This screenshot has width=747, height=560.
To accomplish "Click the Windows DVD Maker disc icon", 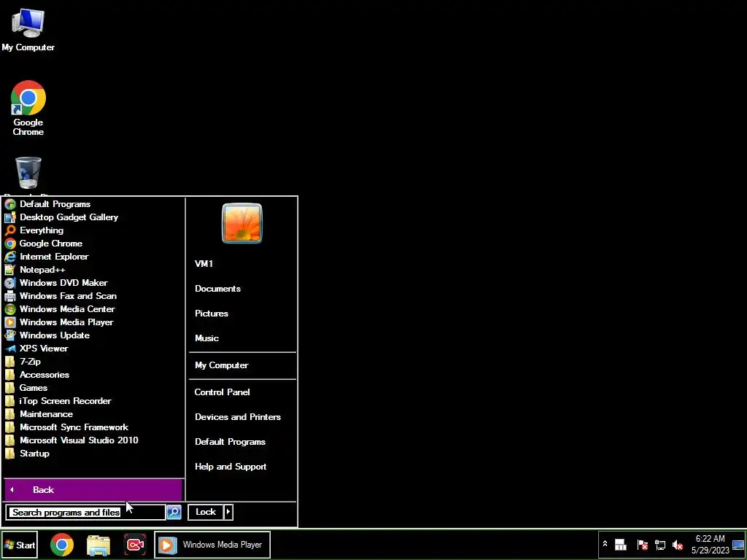I will coord(10,283).
